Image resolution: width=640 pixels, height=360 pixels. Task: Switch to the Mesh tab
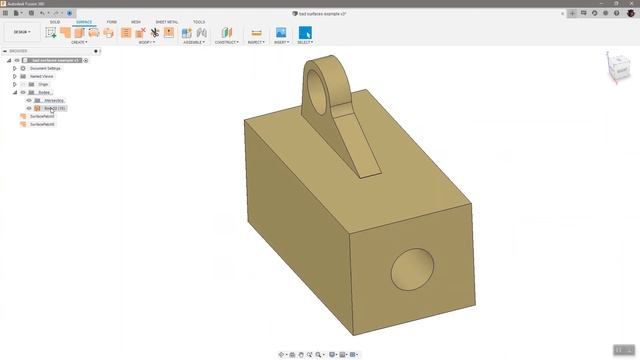136,22
